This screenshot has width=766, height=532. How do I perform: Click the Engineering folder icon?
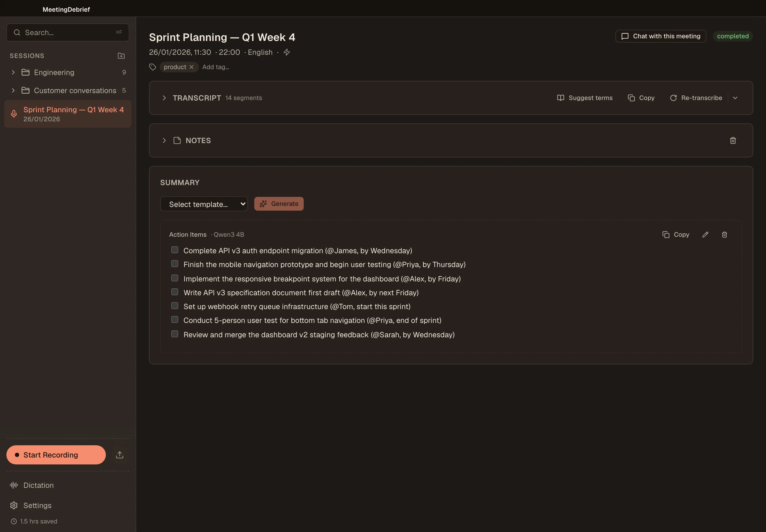click(25, 72)
